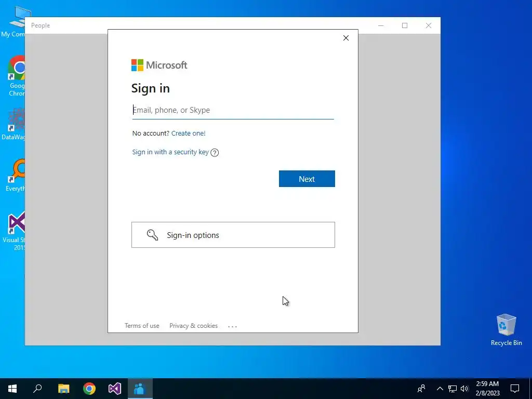Open the volume speaker tray icon
532x399 pixels.
click(464, 389)
